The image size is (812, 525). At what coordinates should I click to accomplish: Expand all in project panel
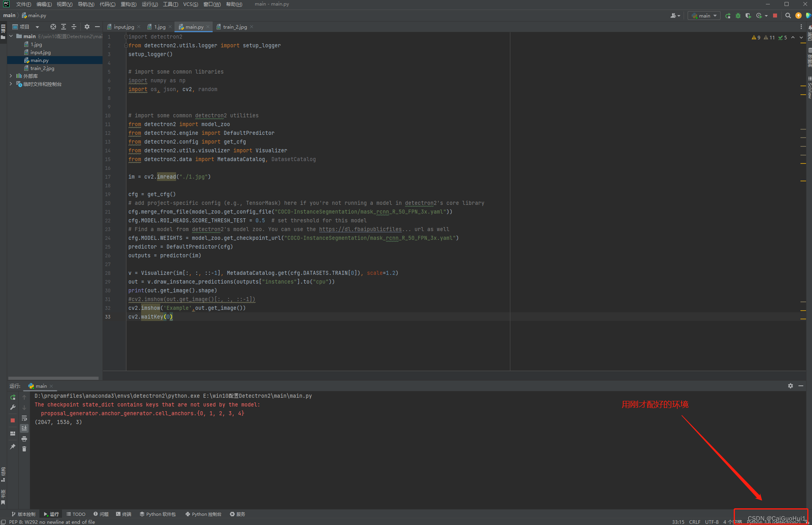click(64, 27)
